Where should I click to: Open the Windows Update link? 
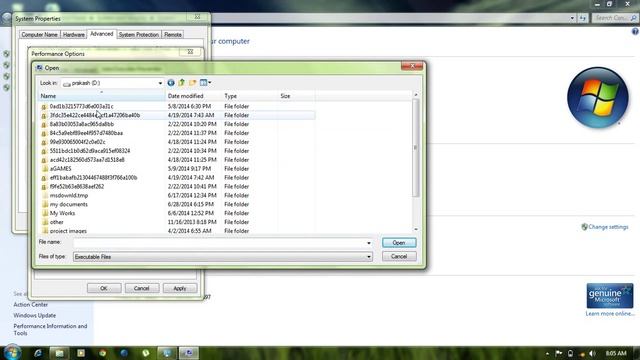point(35,316)
